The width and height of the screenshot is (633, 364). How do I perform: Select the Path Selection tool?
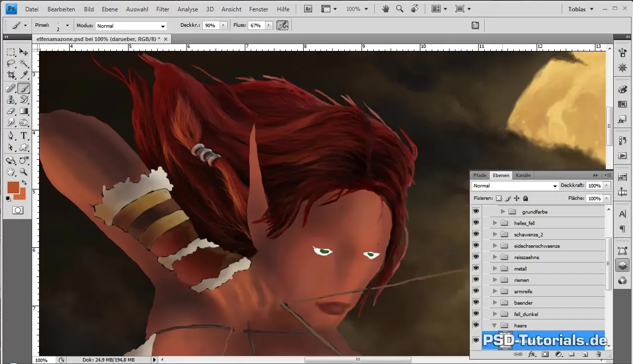point(10,147)
